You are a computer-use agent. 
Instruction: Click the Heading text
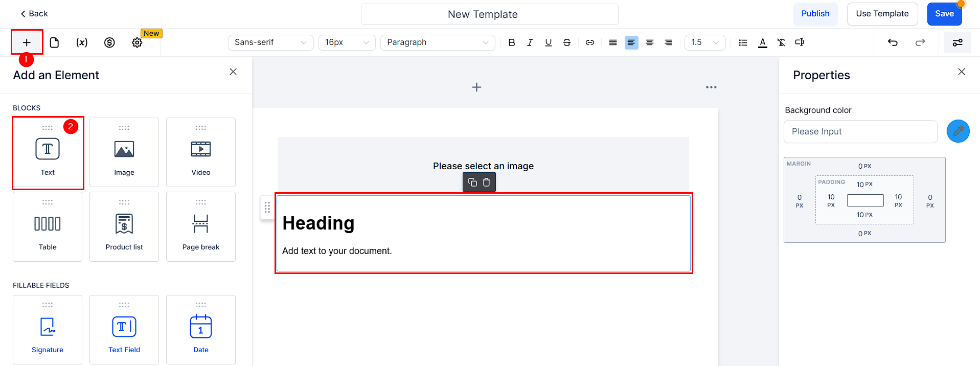tap(318, 223)
